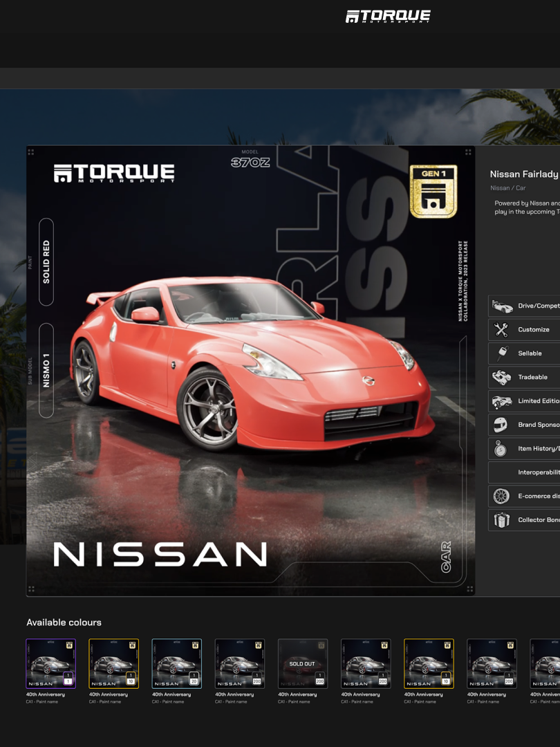Image resolution: width=560 pixels, height=747 pixels.
Task: Select the SOLID RED paint pill
Action: click(x=46, y=262)
